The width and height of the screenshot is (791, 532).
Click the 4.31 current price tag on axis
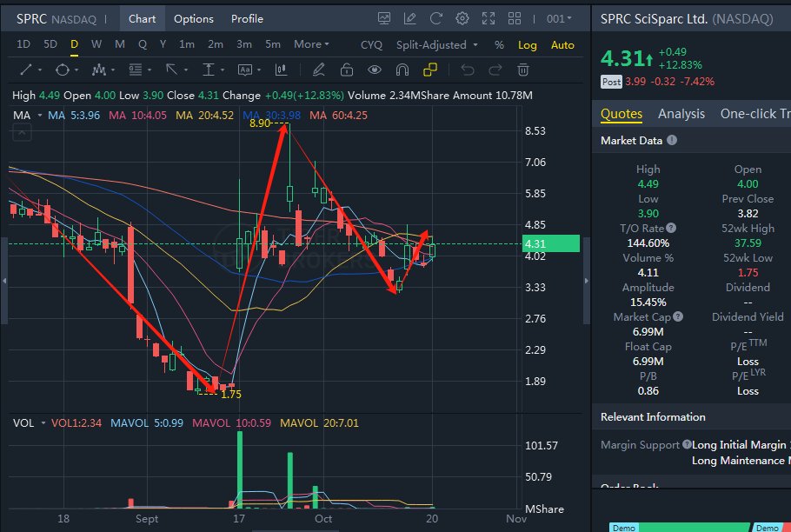551,243
